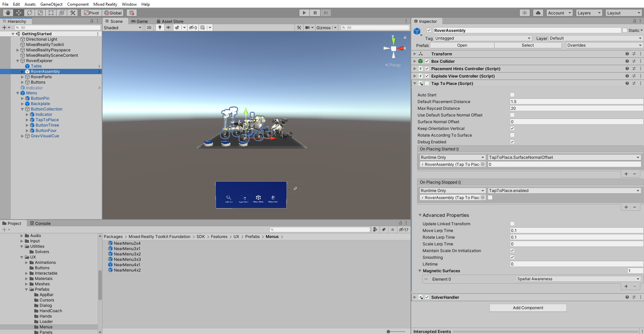
Task: Select the Rect tool
Action: (x=51, y=13)
